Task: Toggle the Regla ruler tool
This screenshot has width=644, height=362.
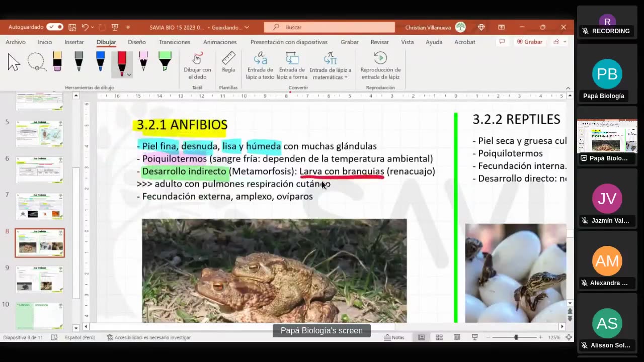Action: click(228, 62)
